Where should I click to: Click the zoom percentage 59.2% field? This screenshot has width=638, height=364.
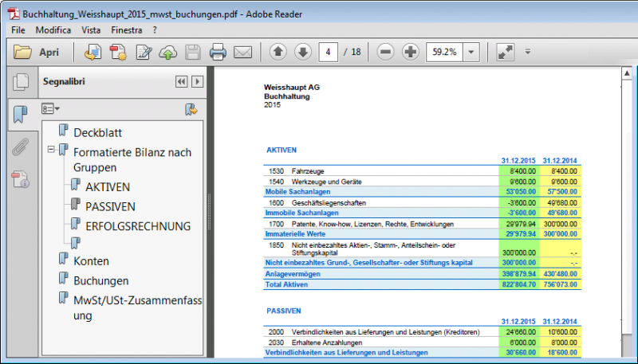click(444, 52)
